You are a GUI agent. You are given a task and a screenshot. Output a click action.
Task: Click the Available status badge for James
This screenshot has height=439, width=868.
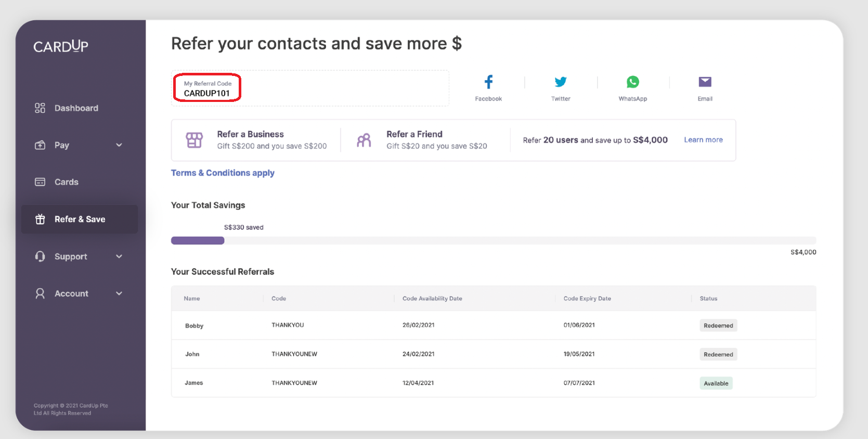[716, 383]
